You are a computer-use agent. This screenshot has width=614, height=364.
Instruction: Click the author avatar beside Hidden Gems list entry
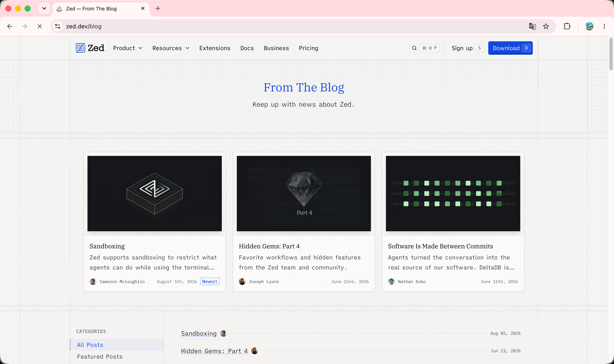[x=255, y=351]
